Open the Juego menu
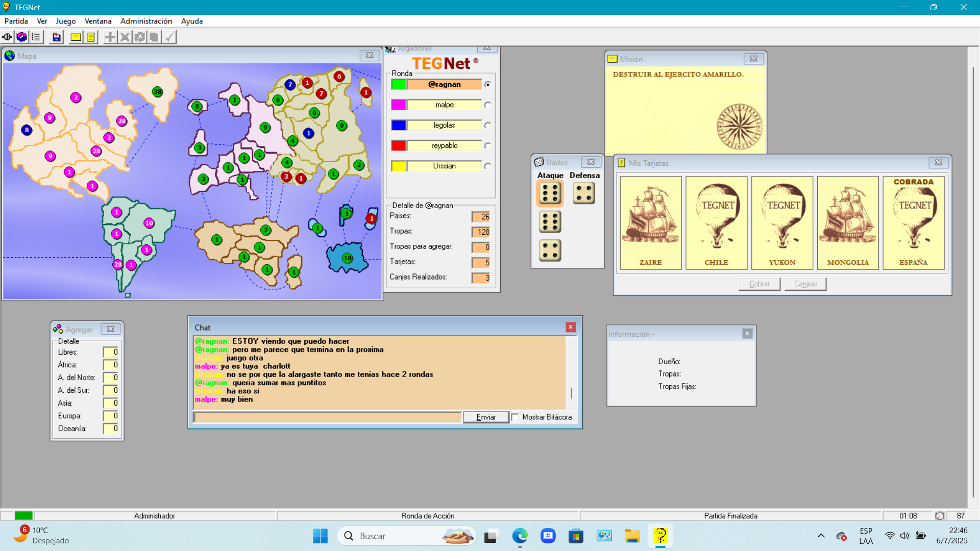The width and height of the screenshot is (980, 551). (65, 21)
